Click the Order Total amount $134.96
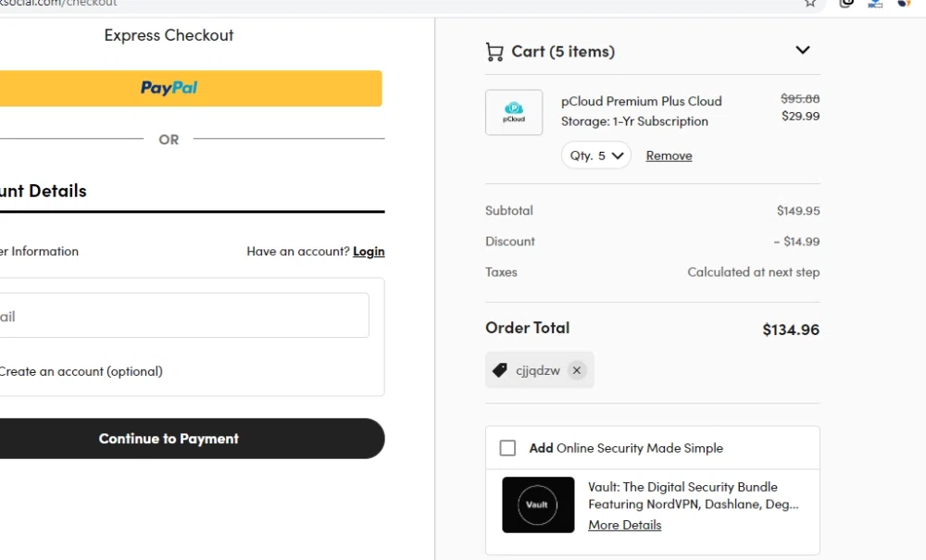Screen dimensions: 926x560 click(x=791, y=330)
